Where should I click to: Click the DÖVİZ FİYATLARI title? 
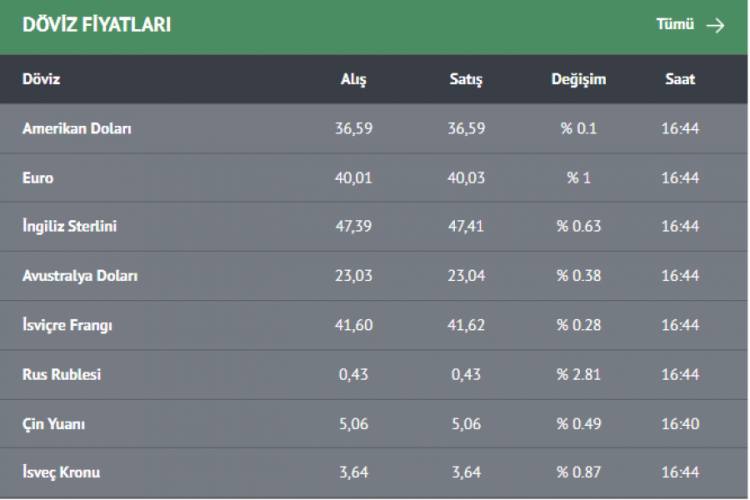coord(96,25)
